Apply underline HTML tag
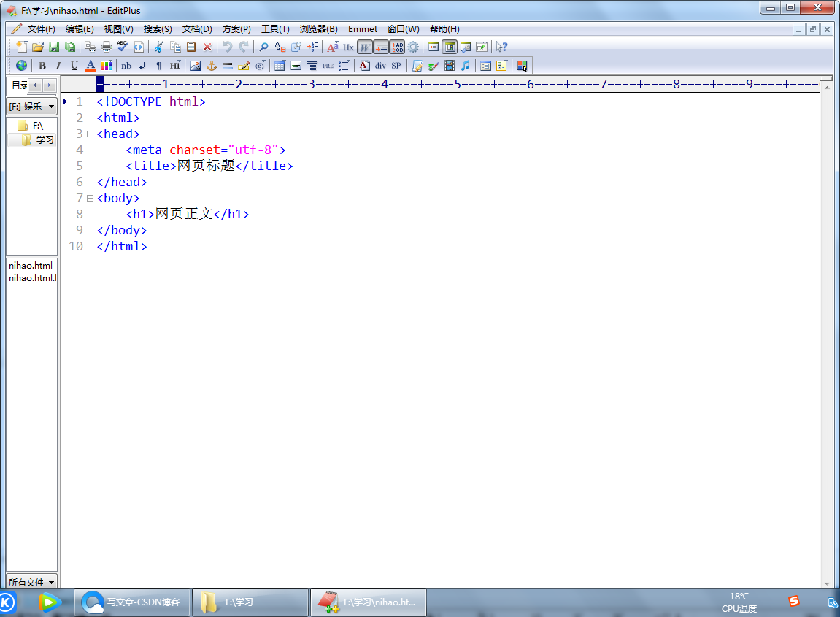The width and height of the screenshot is (840, 617). click(74, 66)
